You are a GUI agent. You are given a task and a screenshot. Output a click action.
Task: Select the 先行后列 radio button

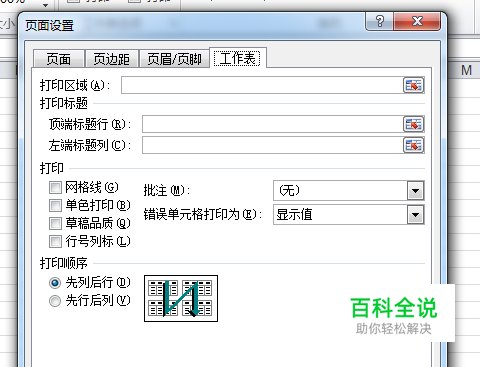coord(55,301)
